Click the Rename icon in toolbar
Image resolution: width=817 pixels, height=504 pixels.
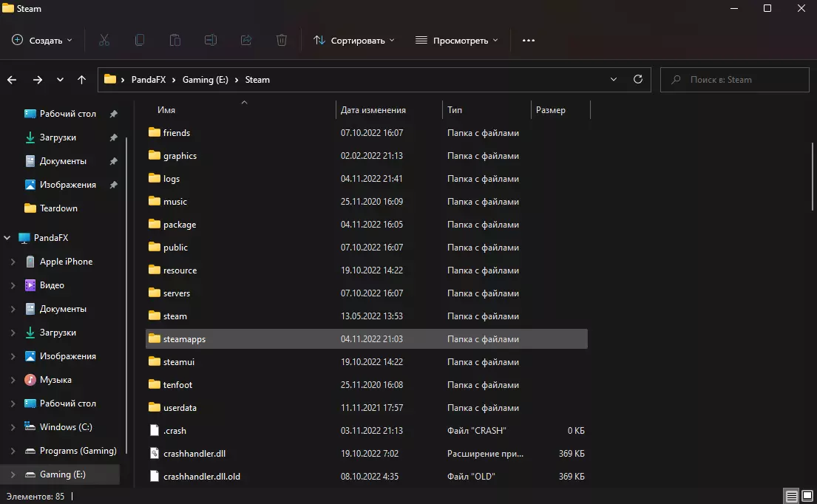(x=211, y=40)
